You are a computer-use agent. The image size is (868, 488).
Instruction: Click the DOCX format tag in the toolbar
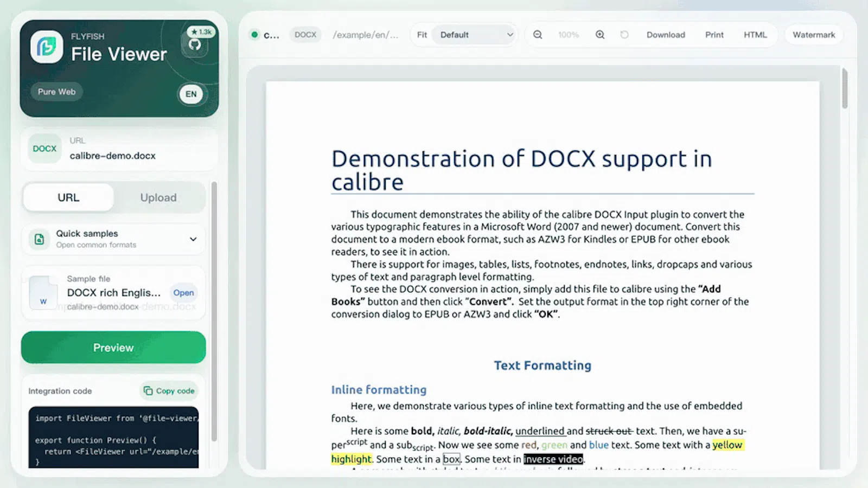click(305, 35)
